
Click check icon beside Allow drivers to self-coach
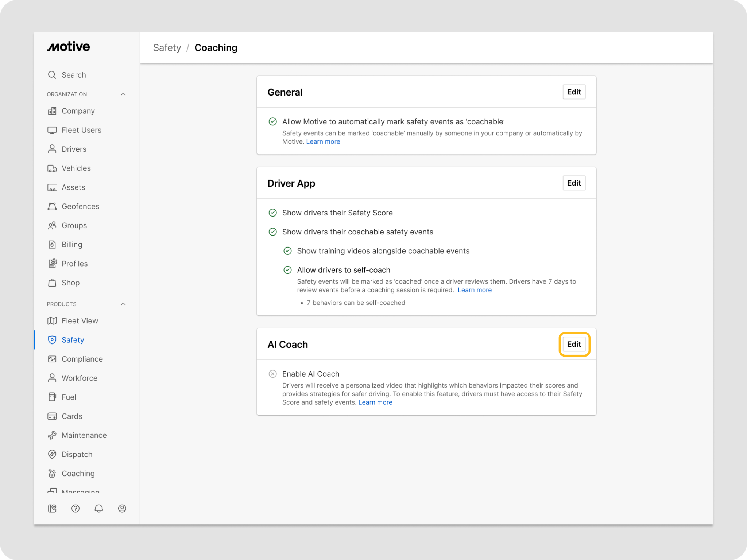(287, 270)
